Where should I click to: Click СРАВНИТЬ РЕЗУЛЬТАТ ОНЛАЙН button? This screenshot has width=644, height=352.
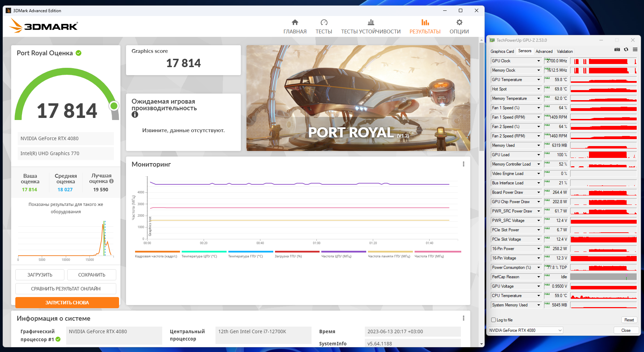pyautogui.click(x=66, y=289)
